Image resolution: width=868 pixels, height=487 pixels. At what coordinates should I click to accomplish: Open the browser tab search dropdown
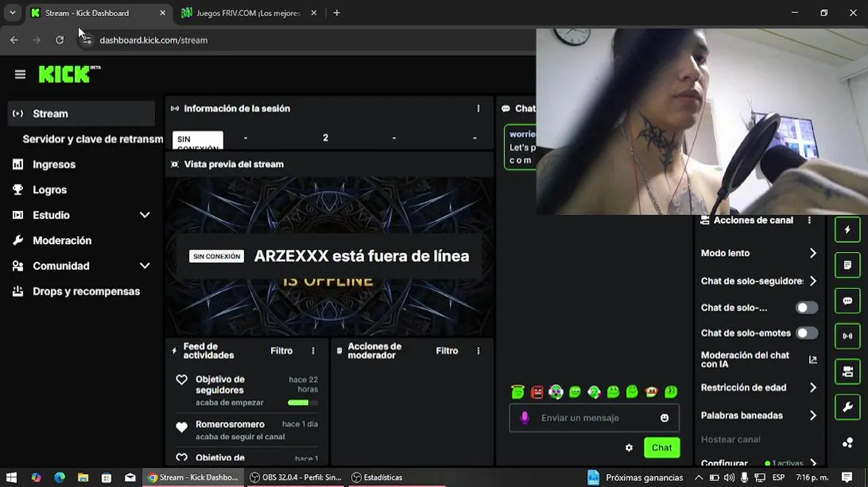(x=12, y=13)
